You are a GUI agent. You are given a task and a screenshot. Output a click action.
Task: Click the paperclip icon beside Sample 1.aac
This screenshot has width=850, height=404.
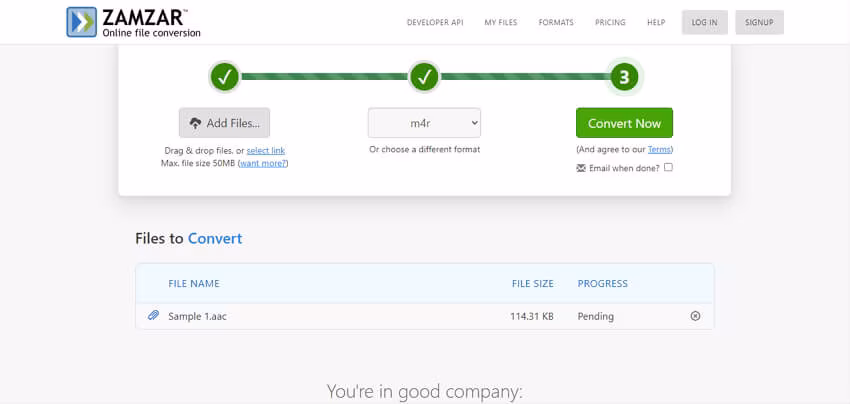point(153,316)
